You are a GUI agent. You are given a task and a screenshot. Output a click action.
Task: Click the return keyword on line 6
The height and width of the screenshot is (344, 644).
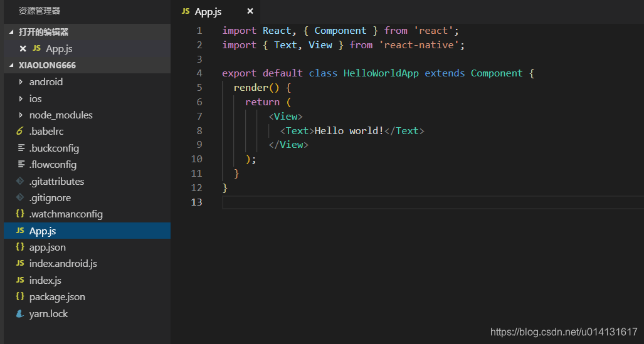263,102
